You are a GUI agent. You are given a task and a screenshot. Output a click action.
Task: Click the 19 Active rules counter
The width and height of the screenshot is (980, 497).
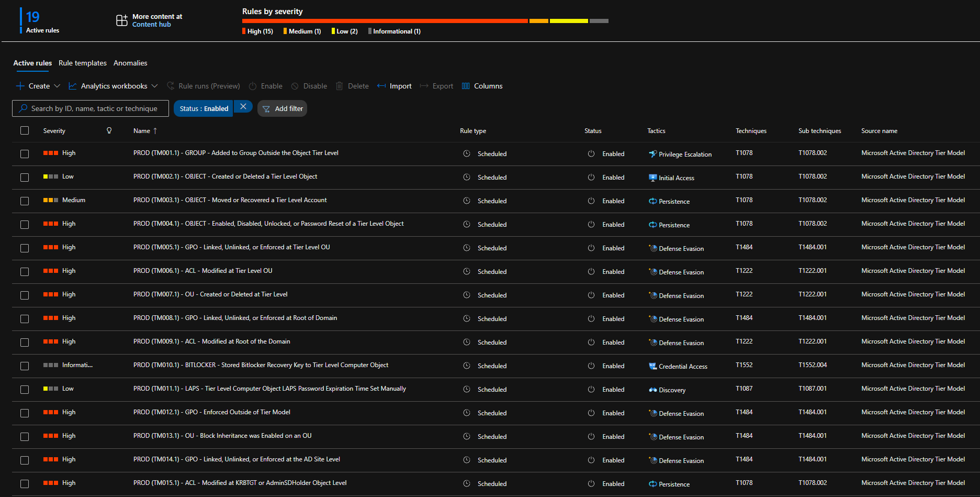click(40, 21)
